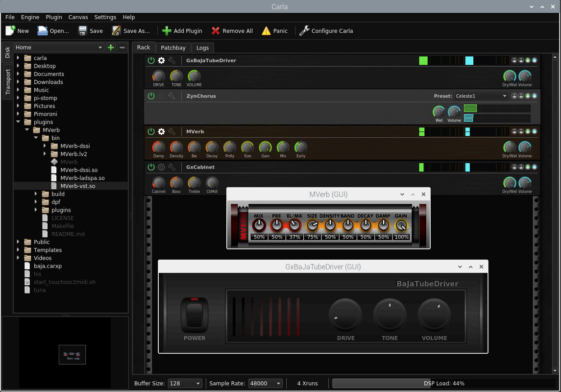Click the New project toolbar icon

coord(10,31)
